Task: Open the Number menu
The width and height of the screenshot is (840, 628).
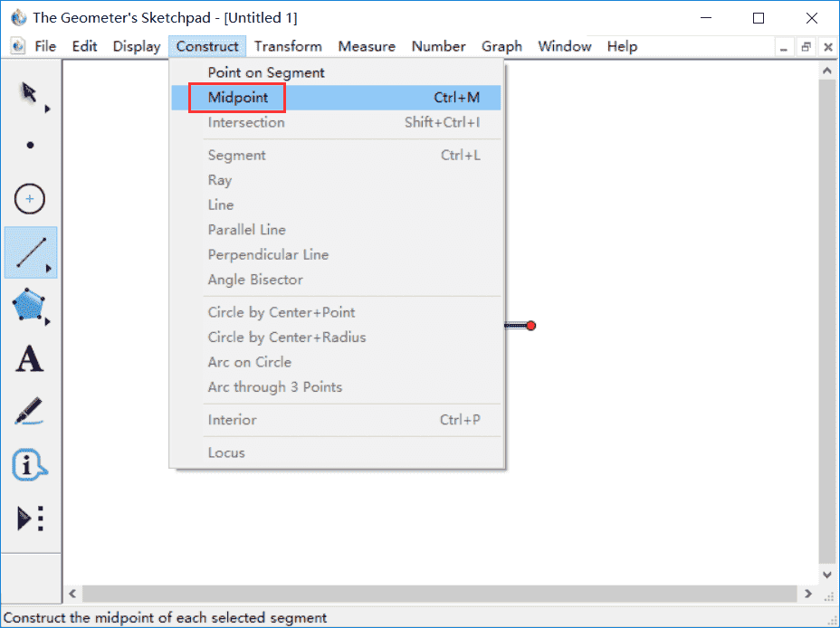Action: [439, 46]
